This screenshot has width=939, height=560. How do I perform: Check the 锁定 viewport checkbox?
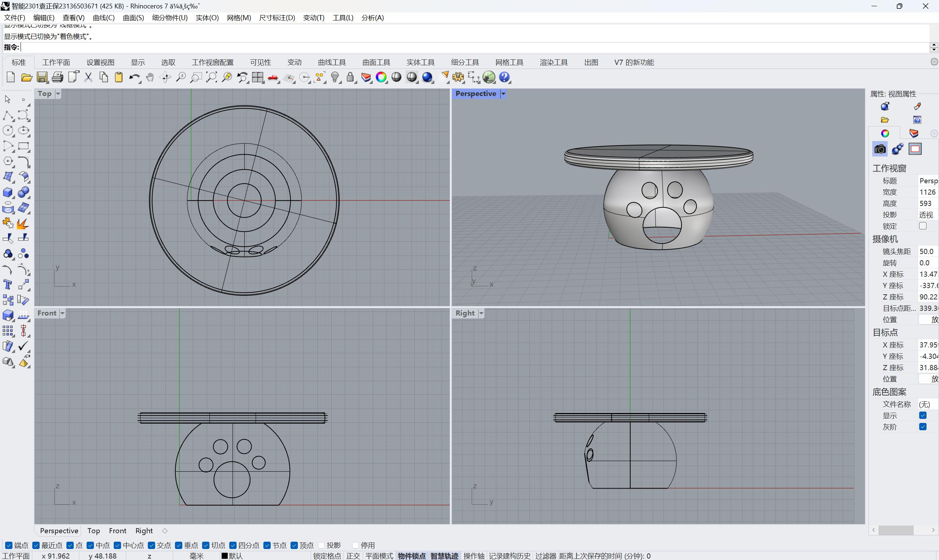coord(923,226)
